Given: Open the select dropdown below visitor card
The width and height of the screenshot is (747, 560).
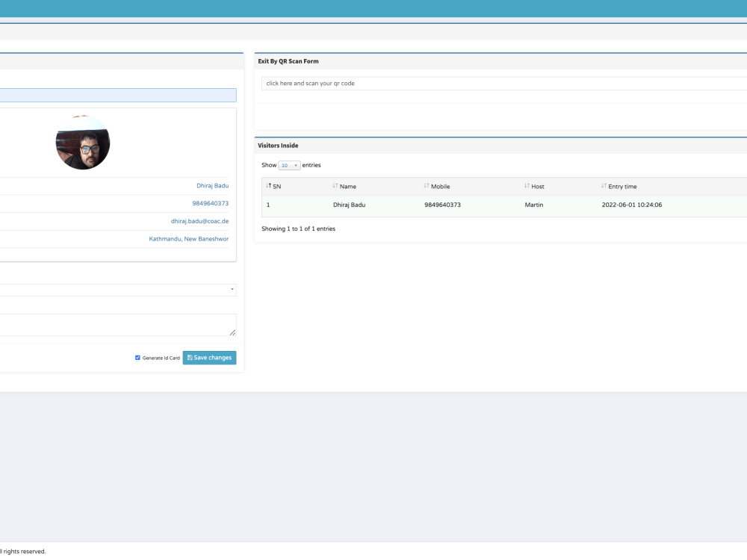Looking at the screenshot, I should [x=118, y=290].
